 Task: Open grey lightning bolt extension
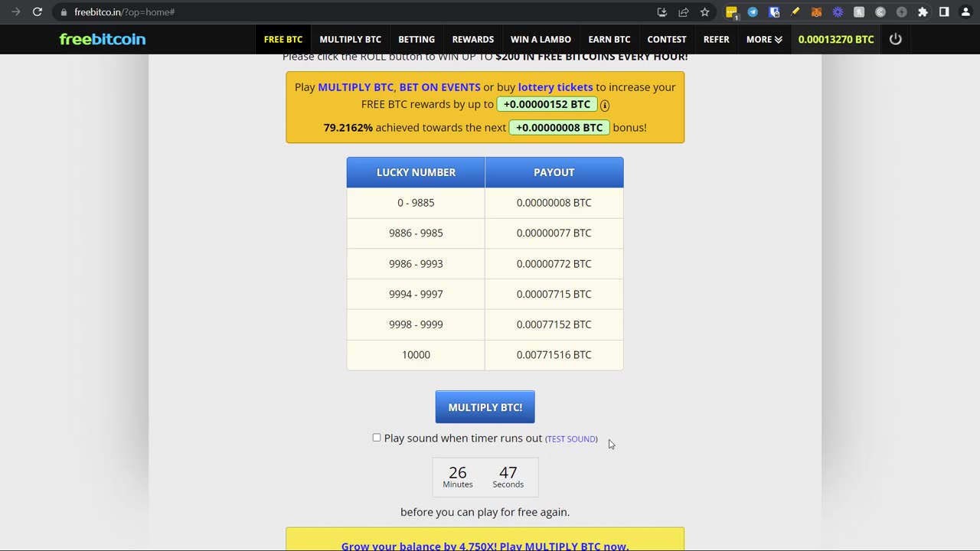click(902, 12)
